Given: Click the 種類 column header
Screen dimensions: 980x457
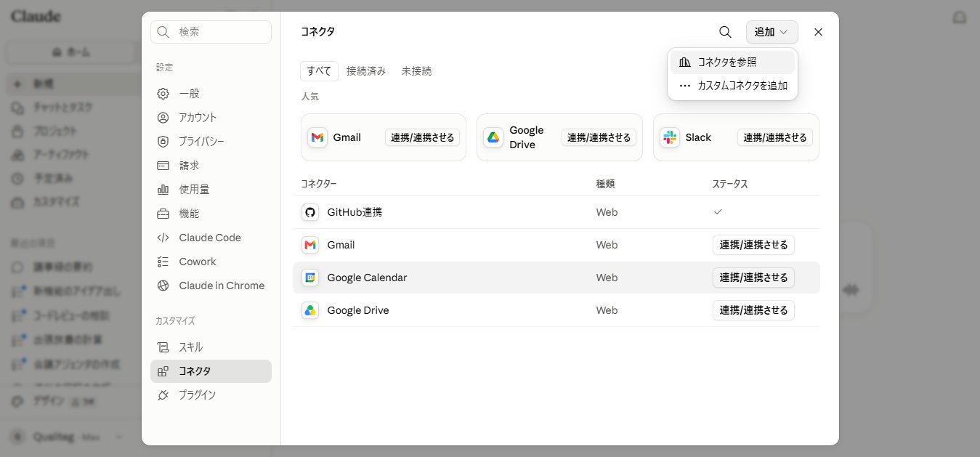Looking at the screenshot, I should (606, 184).
